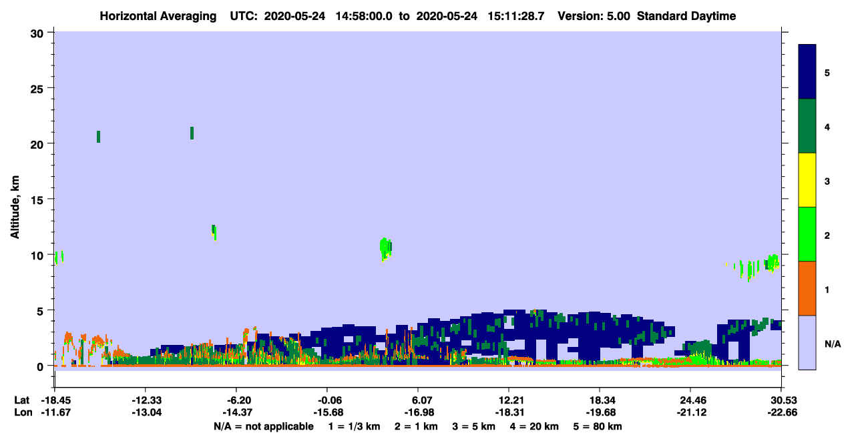Click the longitude value '-14.37'
Image resolution: width=868 pixels, height=445 pixels.
[x=236, y=412]
